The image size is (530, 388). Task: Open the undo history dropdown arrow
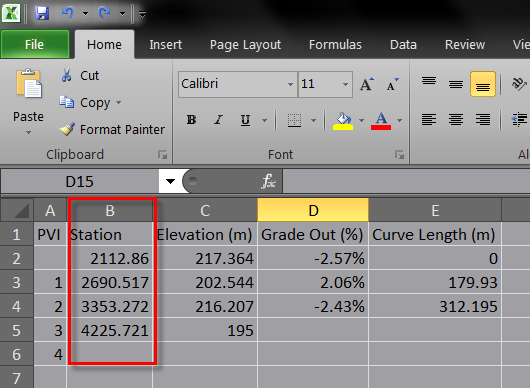click(85, 14)
